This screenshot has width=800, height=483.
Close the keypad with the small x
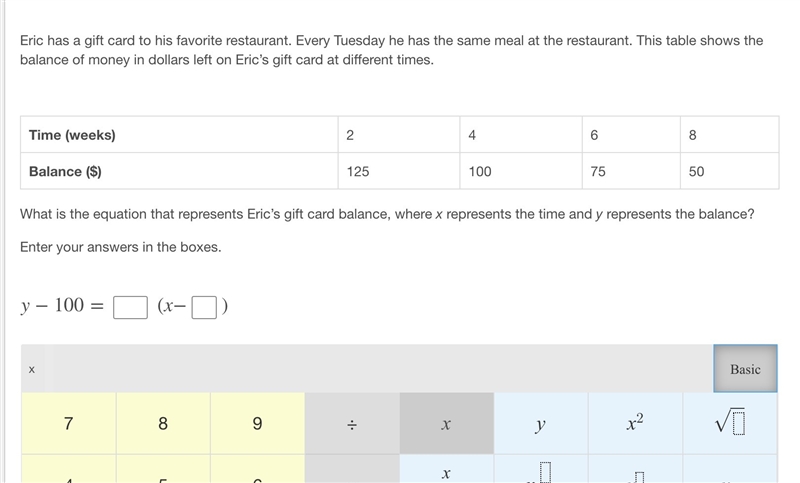pyautogui.click(x=32, y=369)
